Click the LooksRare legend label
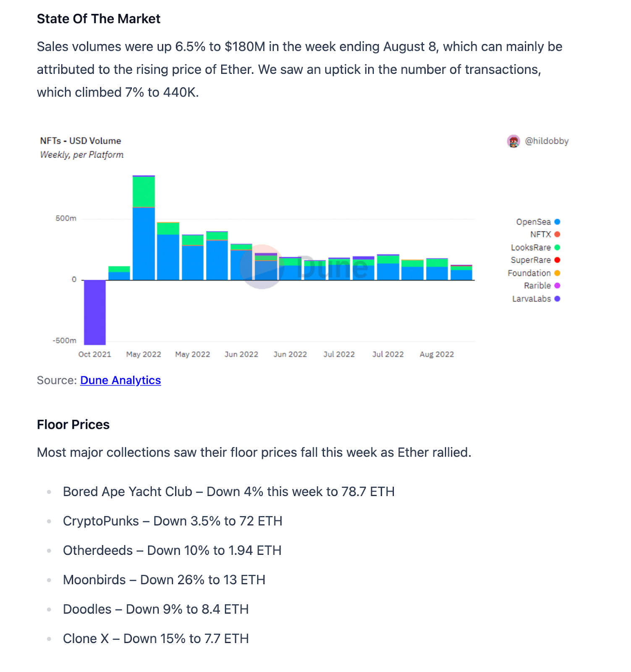The image size is (631, 672). click(531, 247)
